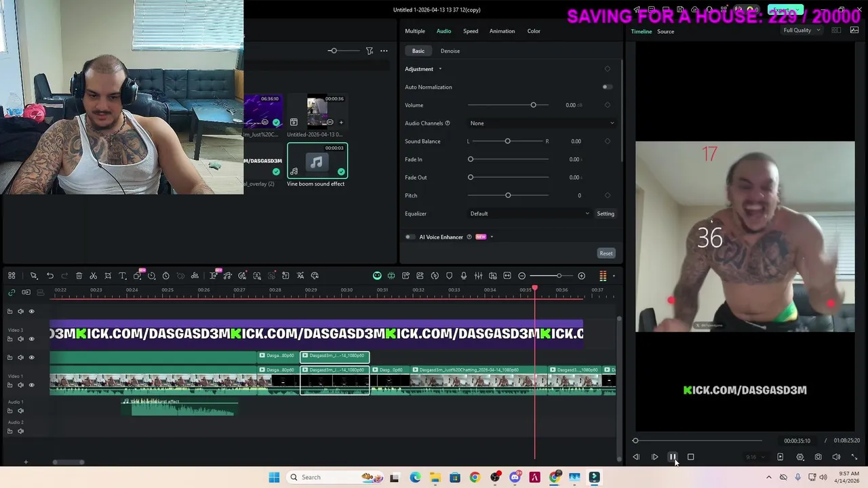The image size is (868, 488).
Task: Open the audio mixer icon
Action: click(x=478, y=276)
